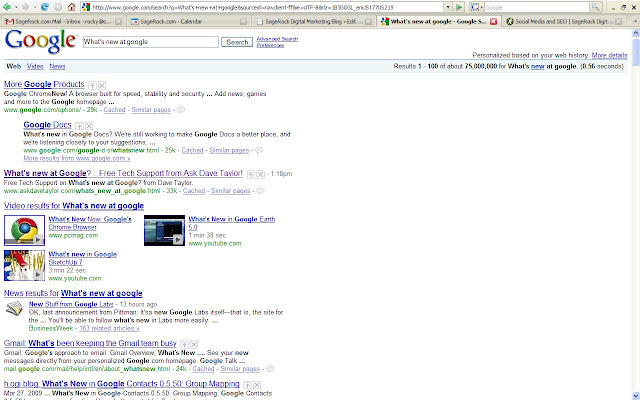Close the What's new at google tab

493,22
